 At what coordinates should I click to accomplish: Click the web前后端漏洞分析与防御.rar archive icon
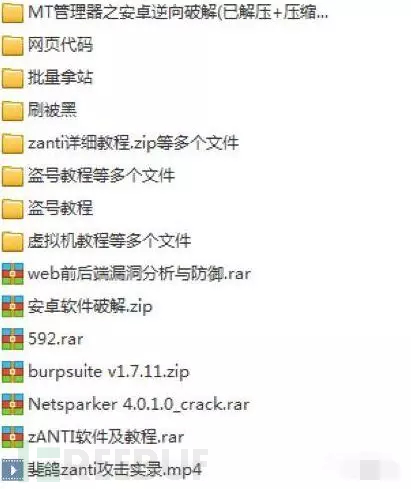(x=13, y=274)
